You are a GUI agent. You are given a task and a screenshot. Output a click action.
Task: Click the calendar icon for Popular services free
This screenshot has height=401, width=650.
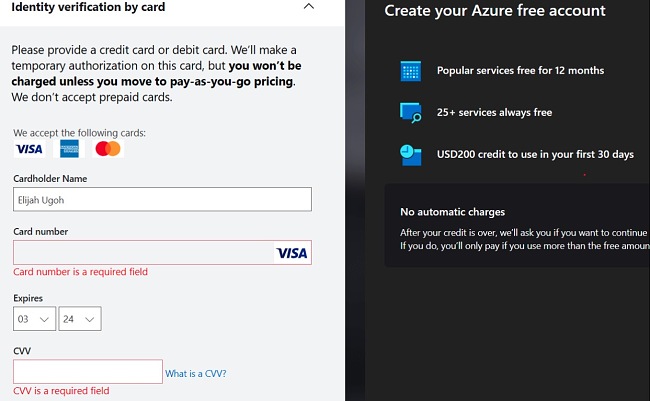[x=411, y=71]
